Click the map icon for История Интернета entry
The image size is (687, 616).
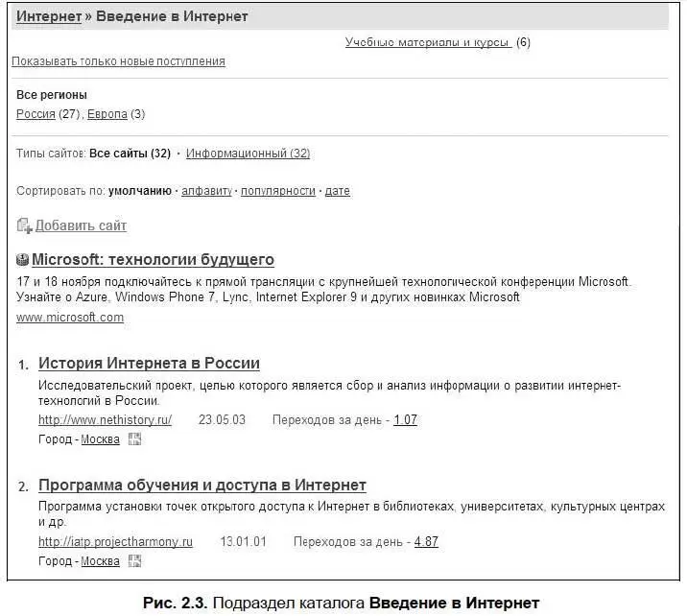(x=134, y=439)
